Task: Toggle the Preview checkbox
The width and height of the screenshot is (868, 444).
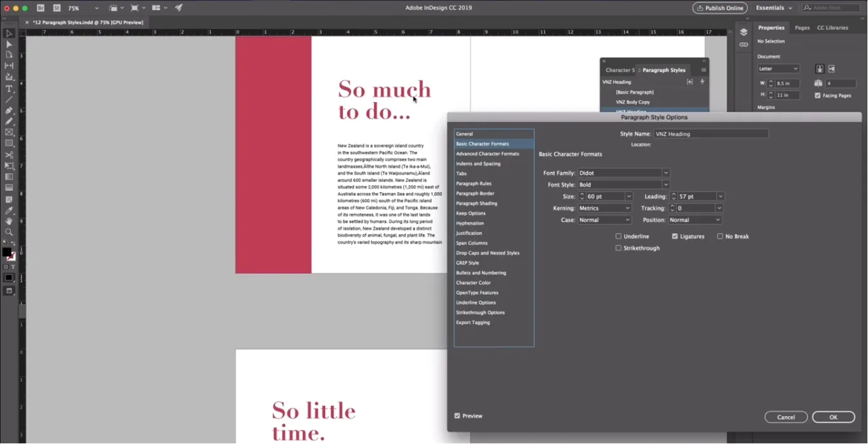Action: click(x=457, y=416)
